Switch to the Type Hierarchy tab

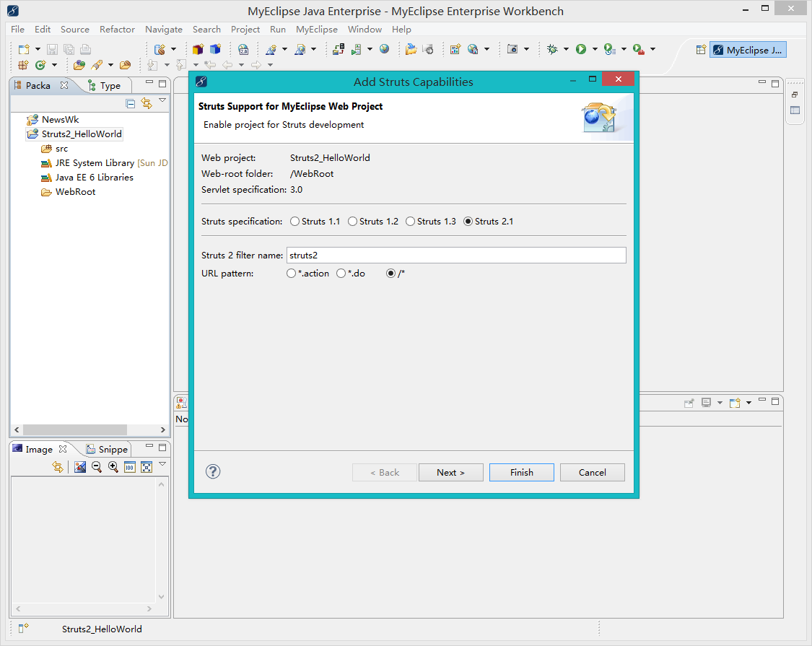coord(105,85)
